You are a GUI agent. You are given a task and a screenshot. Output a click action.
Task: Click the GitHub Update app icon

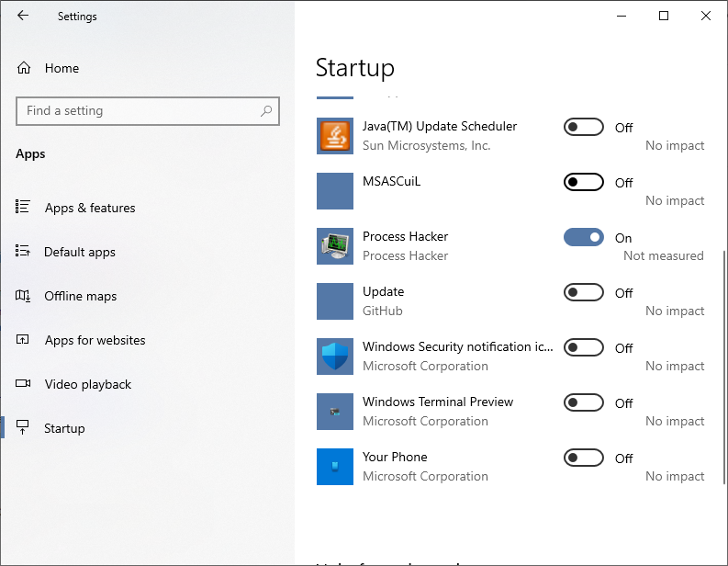pyautogui.click(x=335, y=301)
